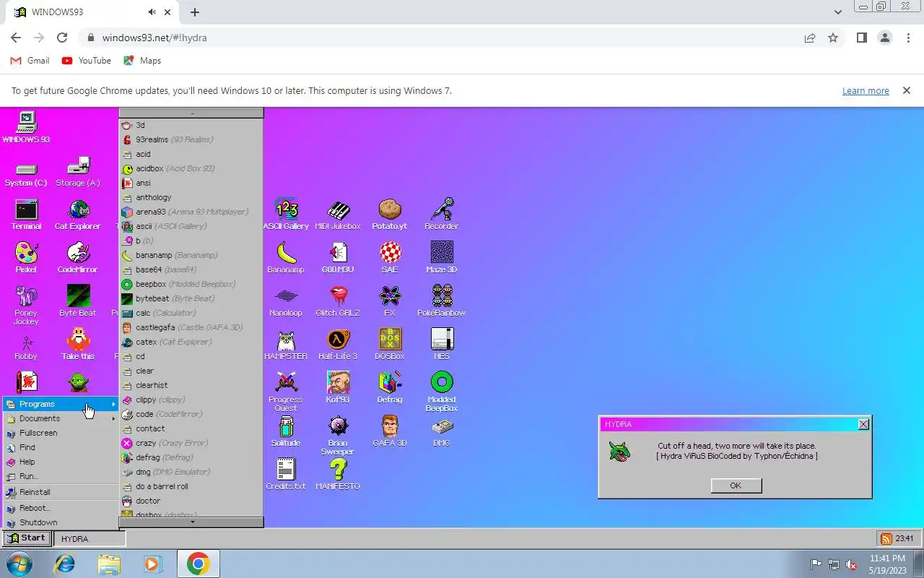Screen dimensions: 924x578
Task: Select the HYDRA taskbar button
Action: pyautogui.click(x=90, y=539)
